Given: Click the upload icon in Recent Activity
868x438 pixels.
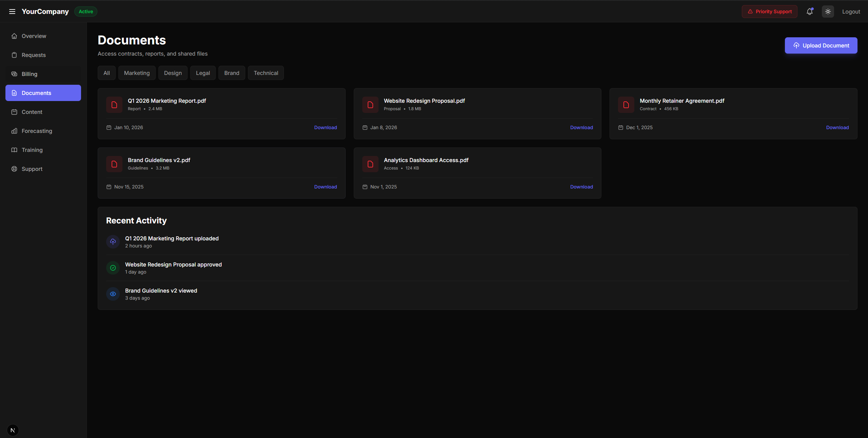Looking at the screenshot, I should 113,242.
